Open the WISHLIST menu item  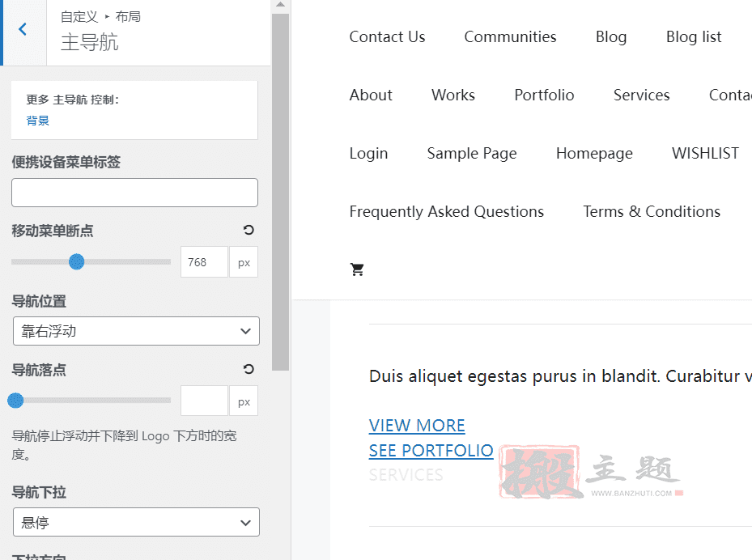pyautogui.click(x=705, y=154)
